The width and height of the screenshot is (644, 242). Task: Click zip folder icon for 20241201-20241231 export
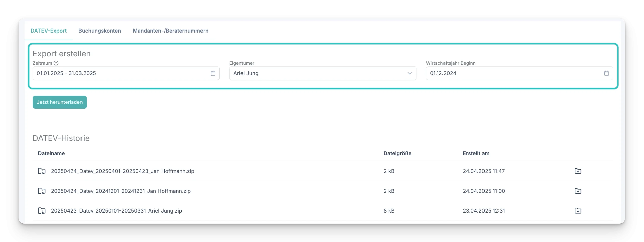[42, 191]
